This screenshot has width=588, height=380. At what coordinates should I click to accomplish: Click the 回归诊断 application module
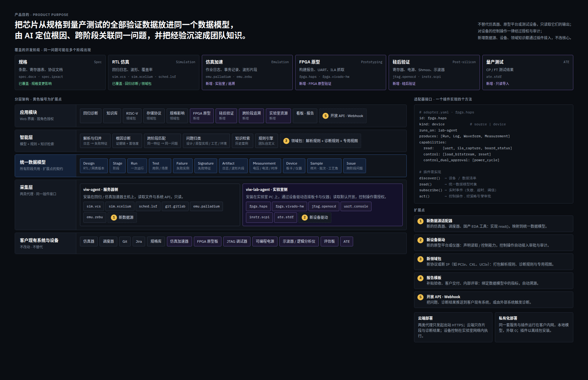(91, 116)
